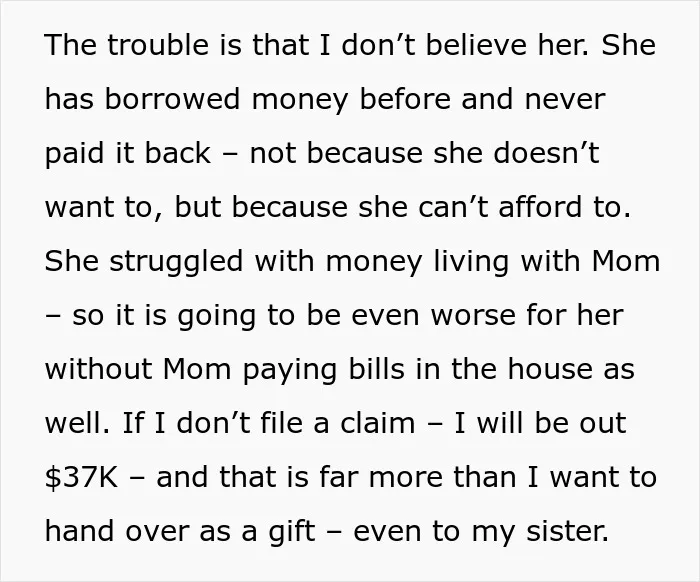
Task: Click the word "afford"
Action: click(540, 207)
